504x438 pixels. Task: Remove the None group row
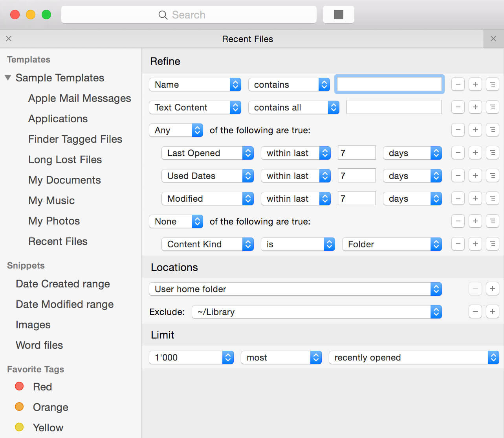pos(458,221)
